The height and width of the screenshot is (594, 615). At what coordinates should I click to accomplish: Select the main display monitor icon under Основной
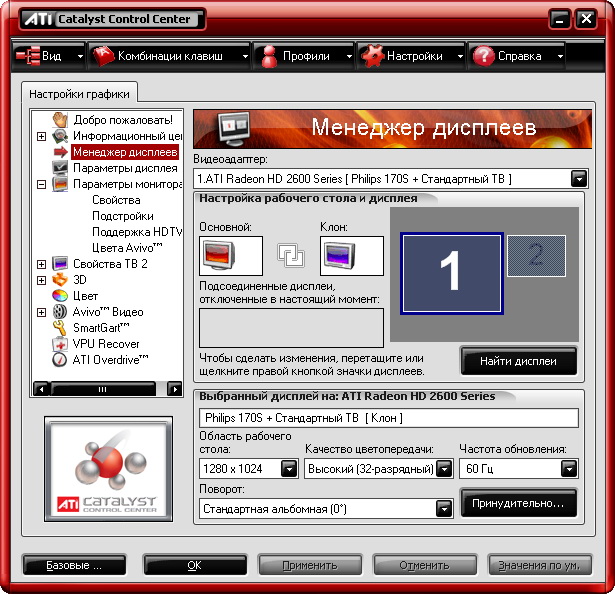(x=230, y=256)
